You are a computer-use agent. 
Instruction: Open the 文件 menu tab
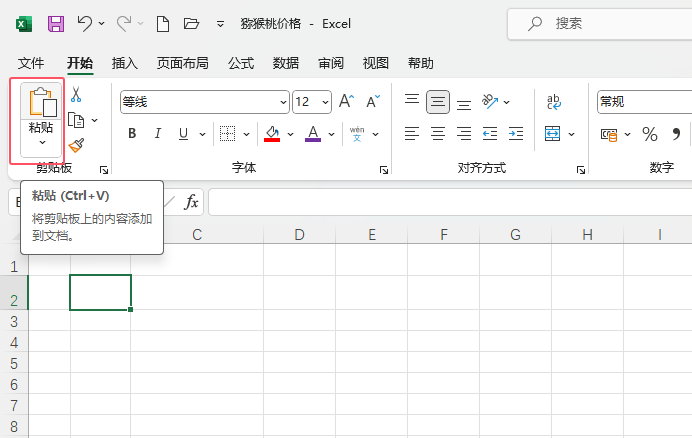[31, 63]
